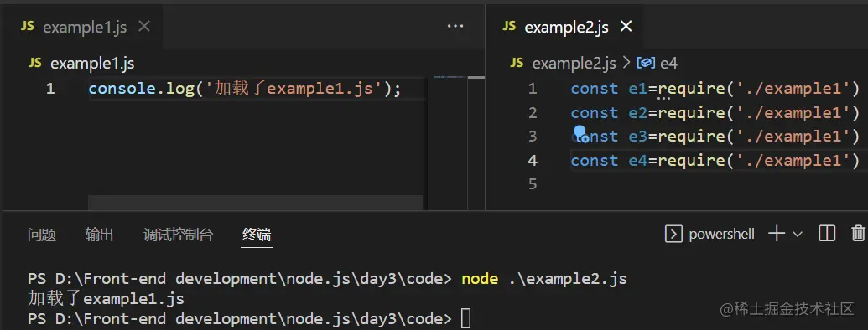Split the terminal
Viewport: 868px width, 330px height.
826,234
